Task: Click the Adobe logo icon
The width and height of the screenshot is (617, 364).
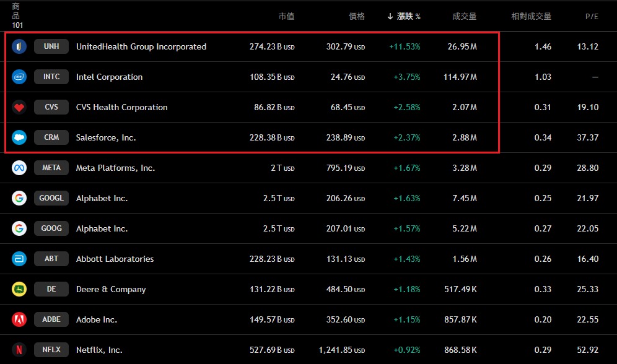Action: 19,319
